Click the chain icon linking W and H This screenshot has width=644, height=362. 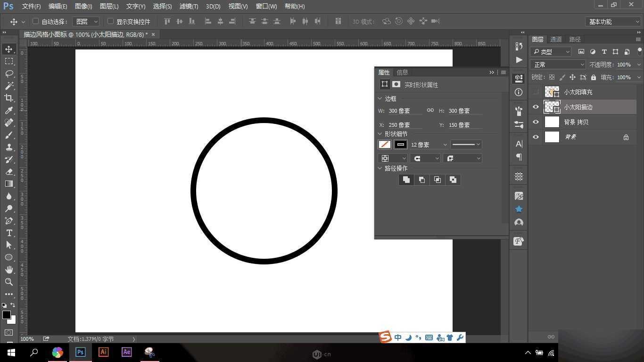[x=430, y=110]
